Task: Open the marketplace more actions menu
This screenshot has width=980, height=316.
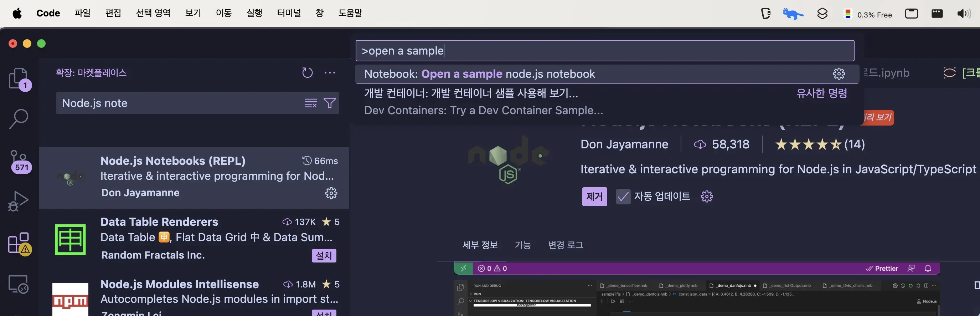Action: tap(329, 72)
